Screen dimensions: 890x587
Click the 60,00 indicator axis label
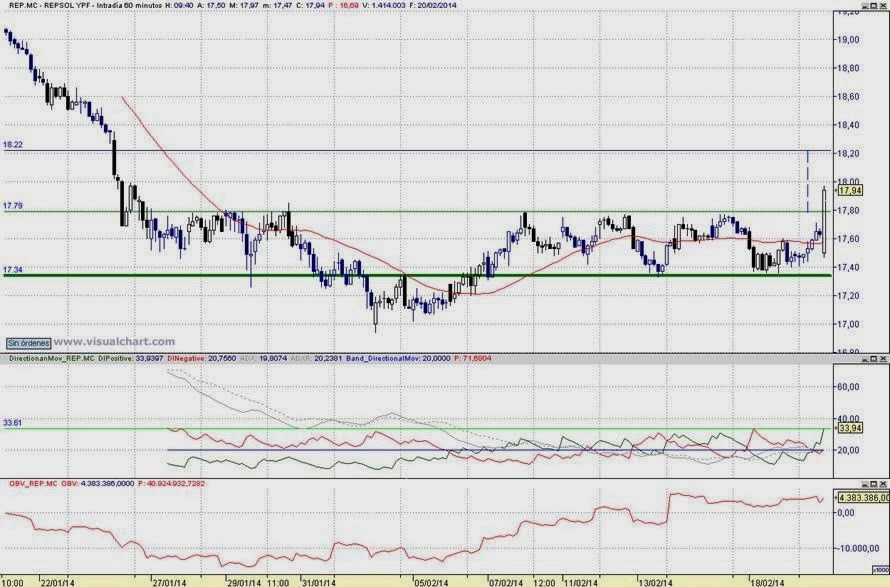click(848, 387)
